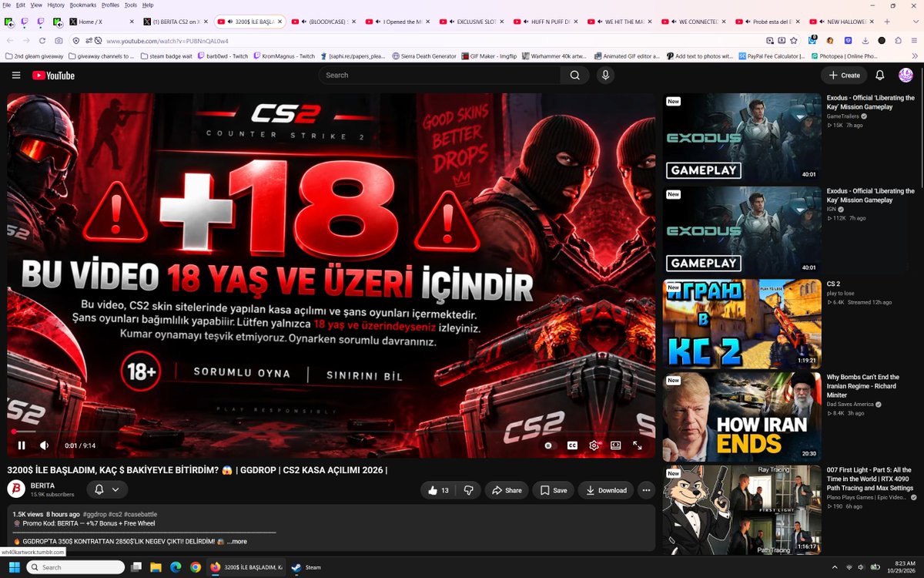
Task: Open File Explorer from the taskbar
Action: tap(156, 567)
